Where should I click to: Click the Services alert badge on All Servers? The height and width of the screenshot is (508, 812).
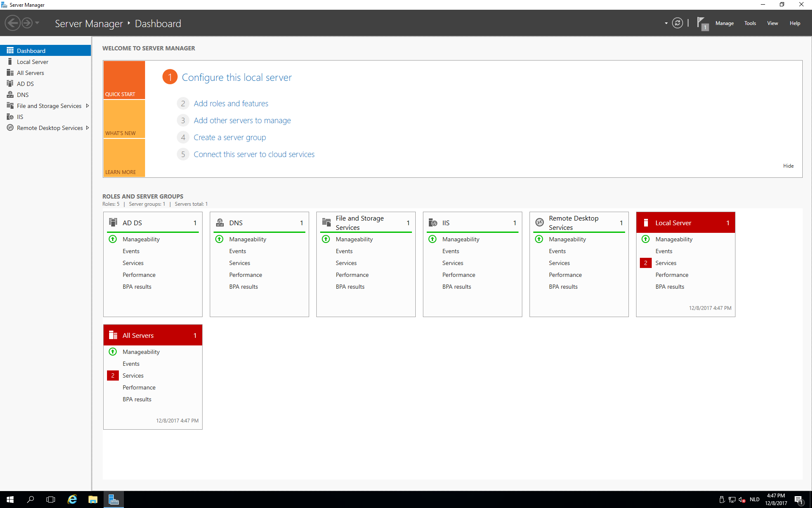click(112, 375)
